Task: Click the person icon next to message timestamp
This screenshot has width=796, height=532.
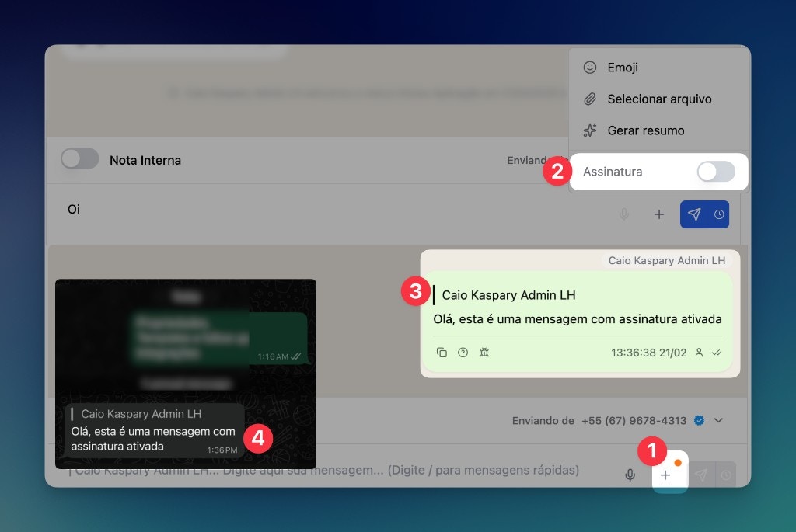Action: click(700, 352)
